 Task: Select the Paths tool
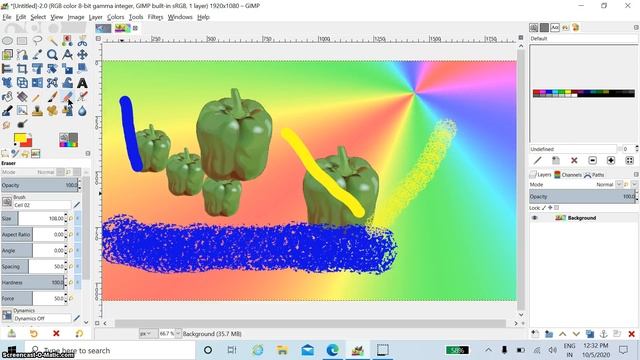click(x=22, y=55)
